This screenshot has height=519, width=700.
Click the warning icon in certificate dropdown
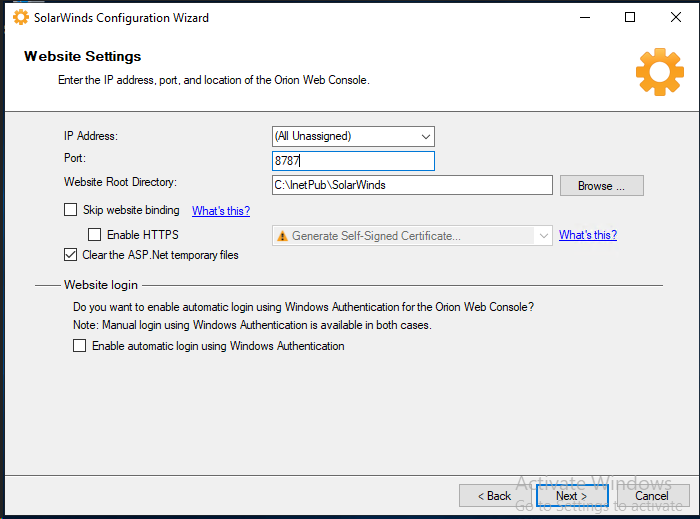(282, 236)
